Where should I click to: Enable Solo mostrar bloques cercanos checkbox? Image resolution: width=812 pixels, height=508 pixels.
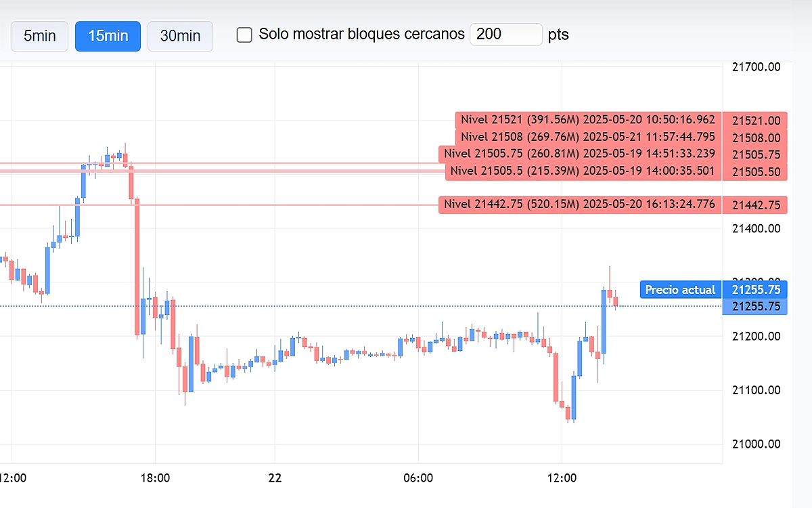[244, 35]
